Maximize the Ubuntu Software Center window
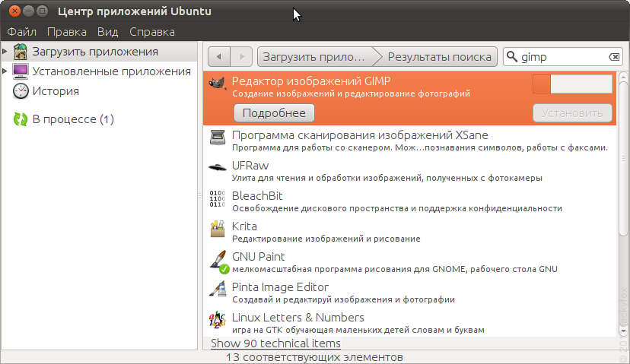Viewport: 630px width, 364px height. (42, 11)
